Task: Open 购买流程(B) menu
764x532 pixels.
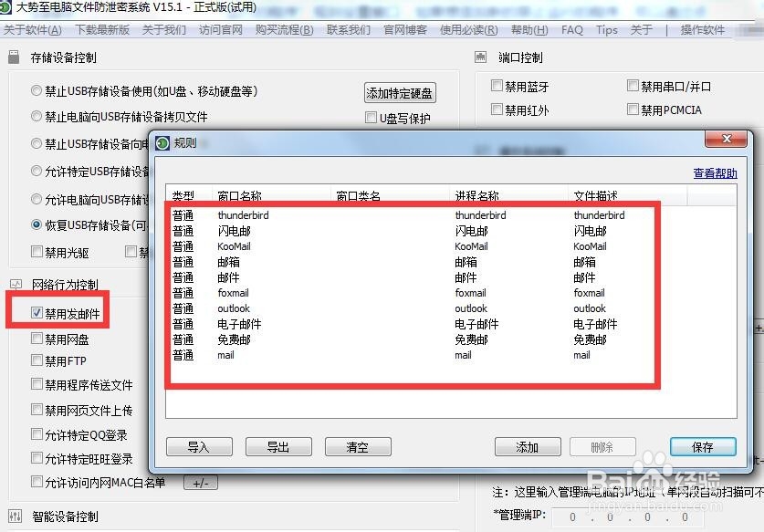Action: pos(285,30)
